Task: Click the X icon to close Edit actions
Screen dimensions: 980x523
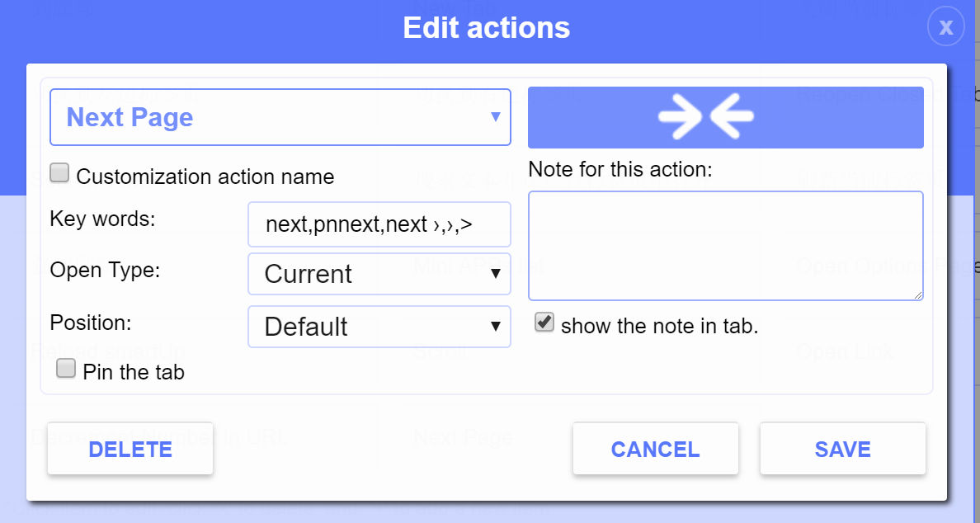Action: [x=945, y=26]
